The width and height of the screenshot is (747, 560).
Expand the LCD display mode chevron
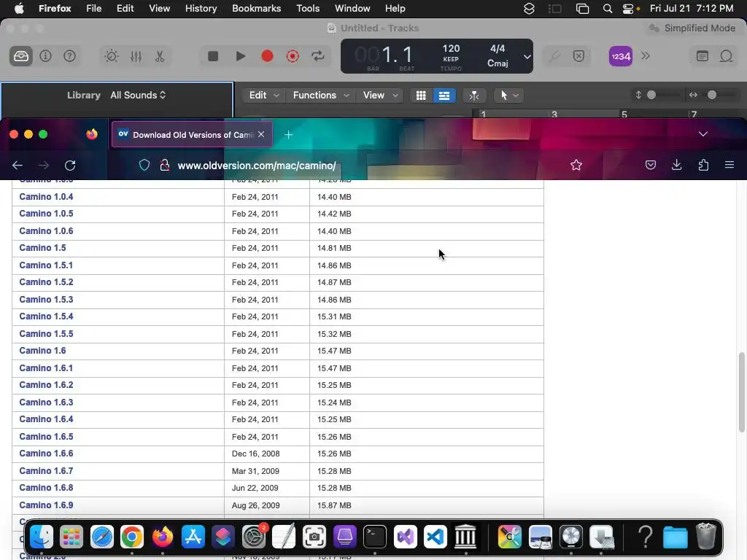[527, 57]
